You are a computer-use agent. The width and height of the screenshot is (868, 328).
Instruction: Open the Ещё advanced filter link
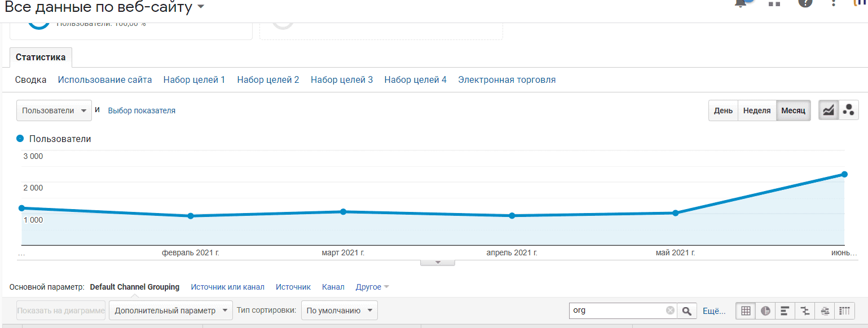tap(713, 311)
